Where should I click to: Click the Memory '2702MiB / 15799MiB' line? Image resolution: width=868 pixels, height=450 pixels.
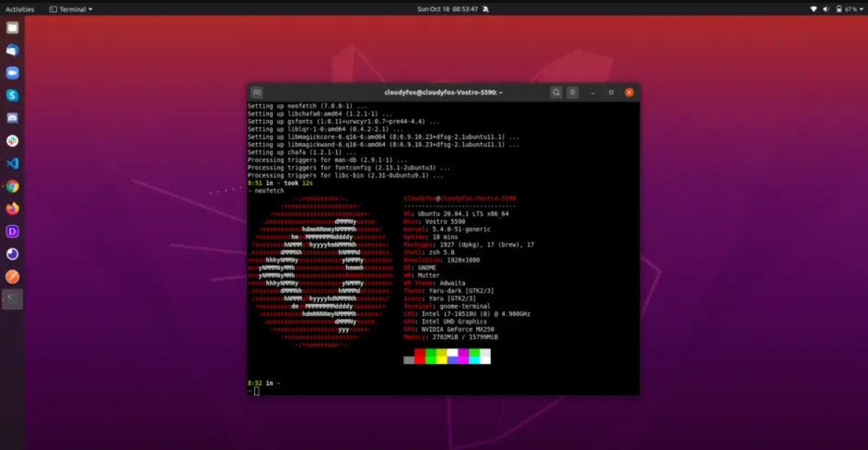tap(451, 338)
